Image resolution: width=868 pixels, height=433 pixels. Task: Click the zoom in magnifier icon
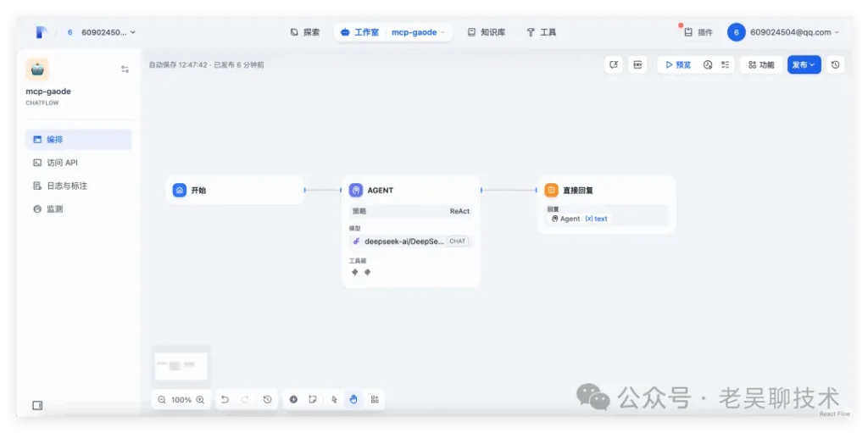click(x=201, y=399)
